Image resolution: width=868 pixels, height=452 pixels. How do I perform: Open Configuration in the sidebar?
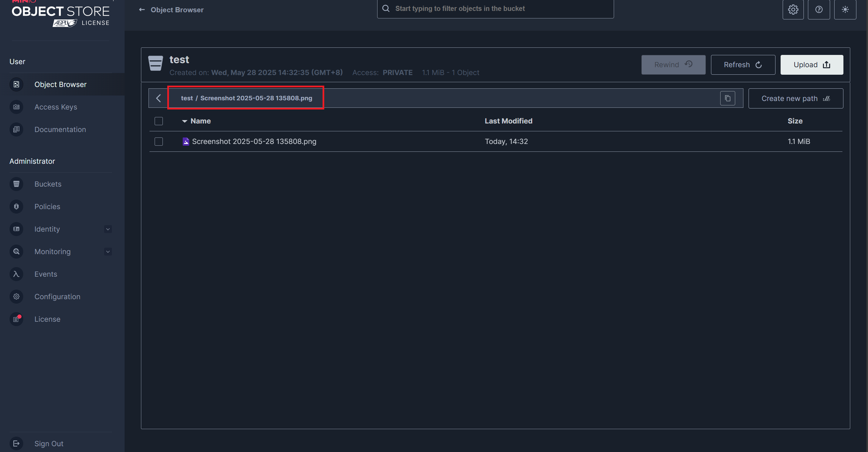tap(57, 296)
